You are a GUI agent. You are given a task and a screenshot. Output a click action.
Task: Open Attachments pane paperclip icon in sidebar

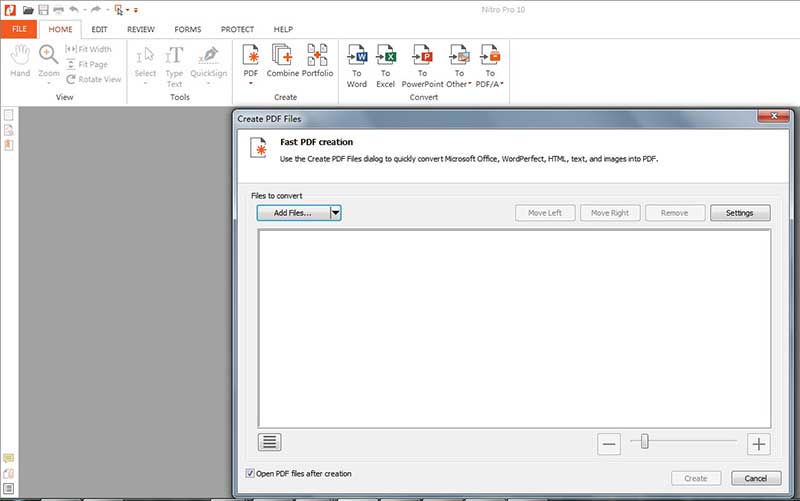9,473
